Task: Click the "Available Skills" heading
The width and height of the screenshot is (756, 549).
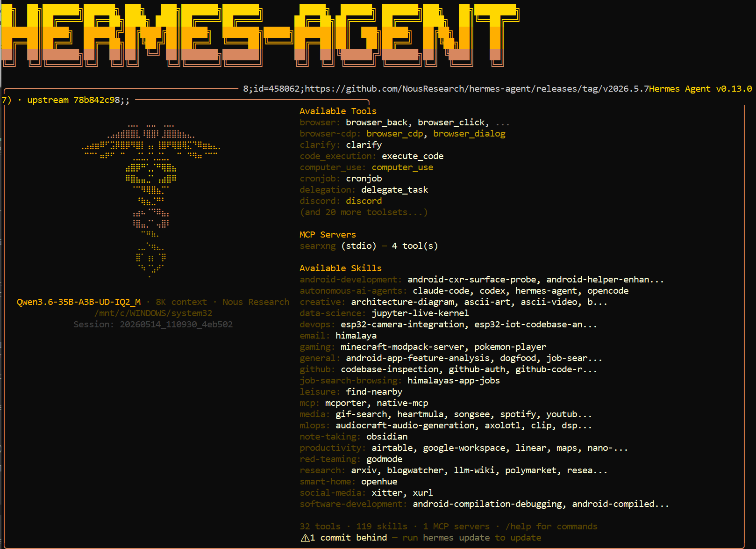Action: coord(341,268)
